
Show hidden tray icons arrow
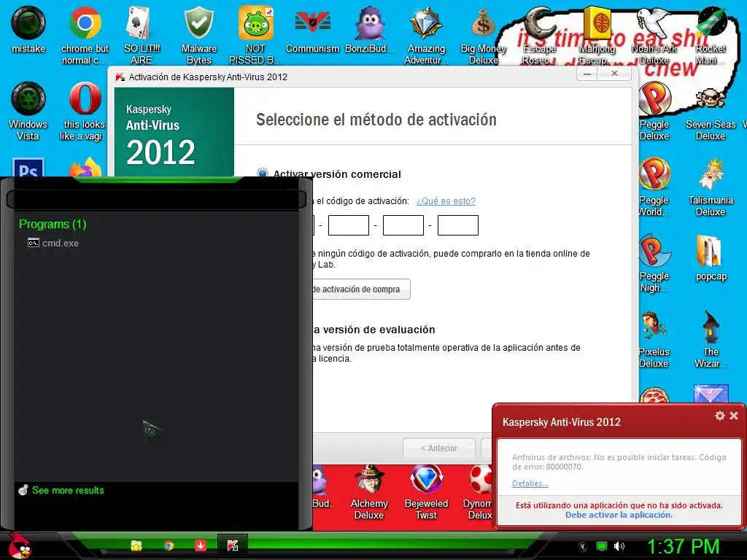[x=583, y=547]
